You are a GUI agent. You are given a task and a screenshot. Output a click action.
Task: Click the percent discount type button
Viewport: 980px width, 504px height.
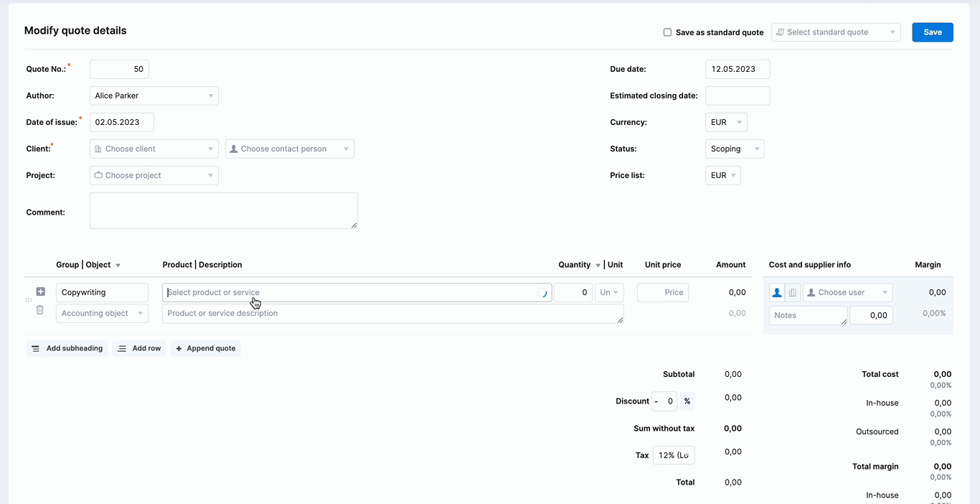pos(687,401)
